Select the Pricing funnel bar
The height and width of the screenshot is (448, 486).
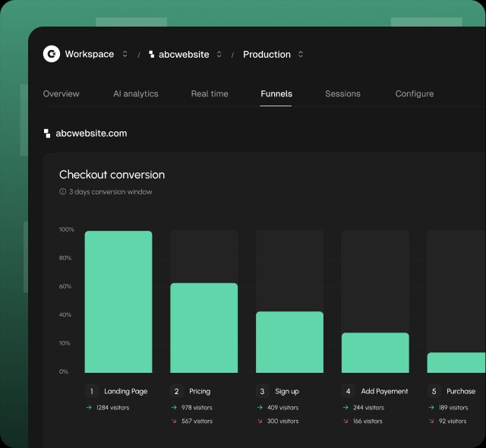tap(204, 328)
